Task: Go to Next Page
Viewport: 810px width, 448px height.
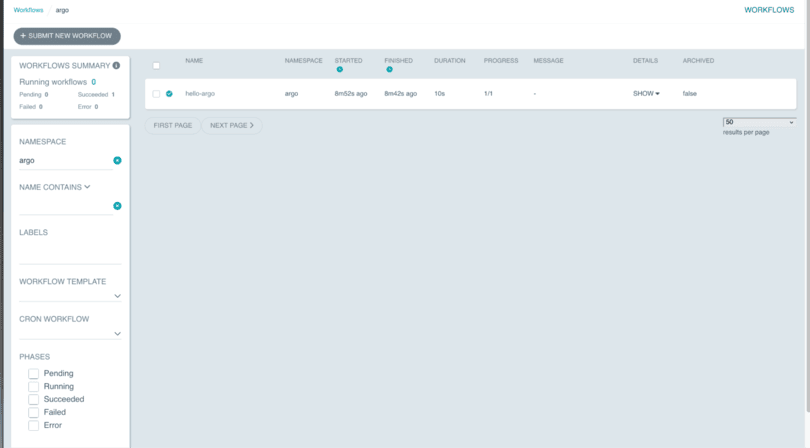Action: (232, 126)
